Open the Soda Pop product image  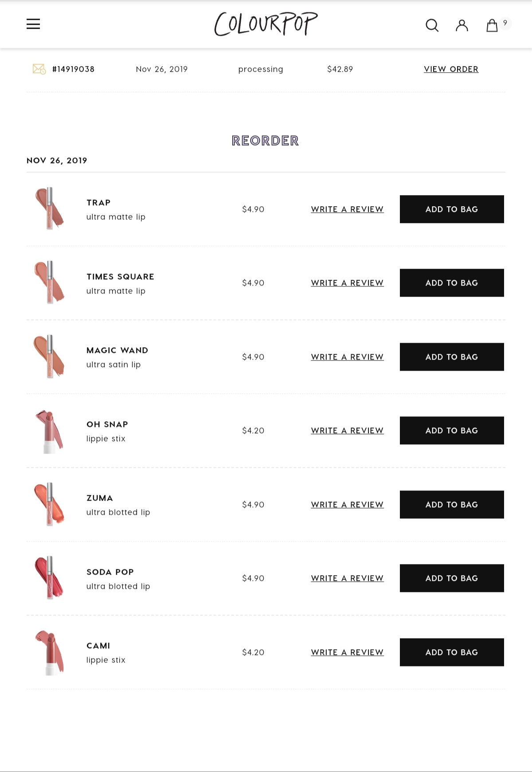tap(50, 578)
